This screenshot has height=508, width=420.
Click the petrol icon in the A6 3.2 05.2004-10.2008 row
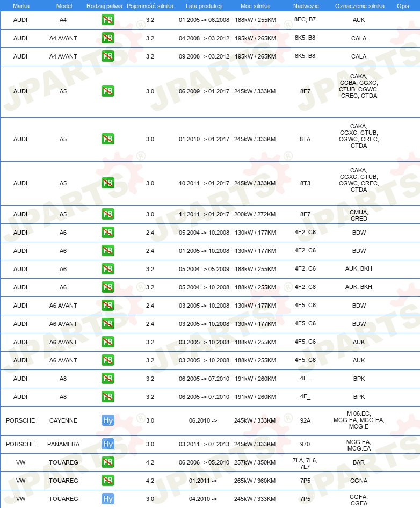(107, 287)
